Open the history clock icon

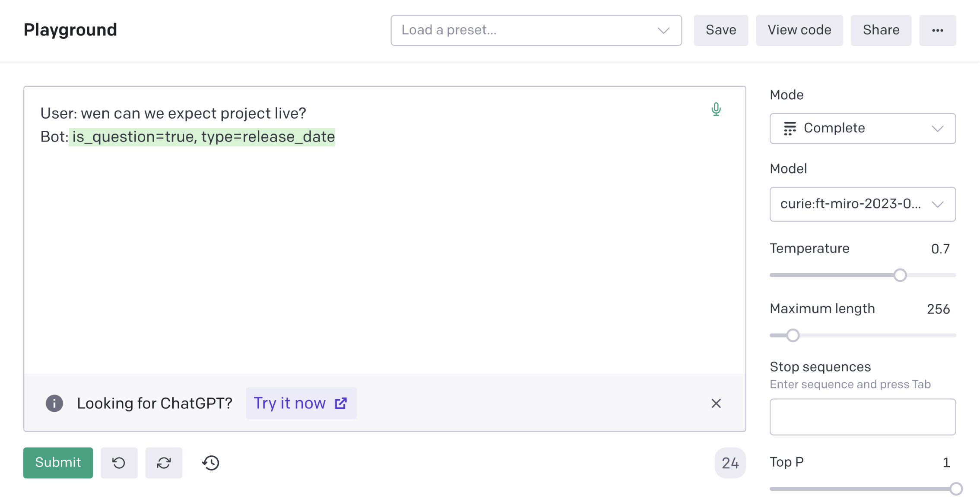pyautogui.click(x=211, y=463)
